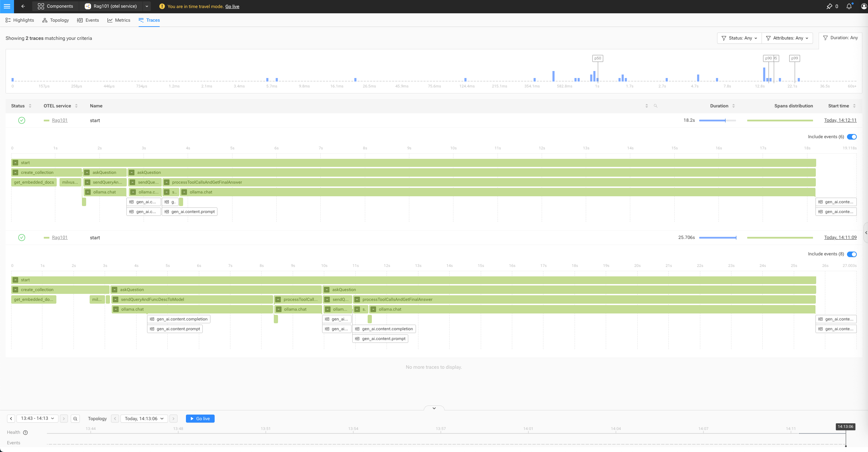Toggle Include events (6) switch
Viewport: 868px width, 452px height.
tap(852, 137)
